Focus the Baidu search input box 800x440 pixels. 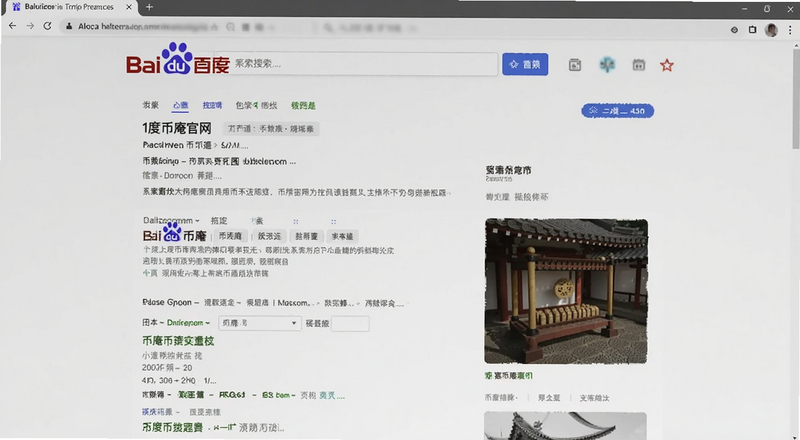356,64
